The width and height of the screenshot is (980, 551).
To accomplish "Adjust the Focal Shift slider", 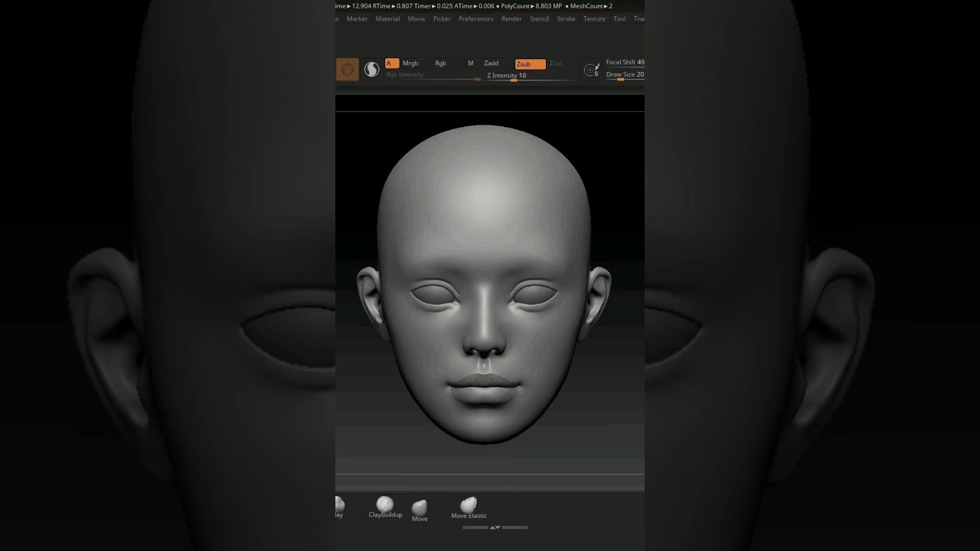I will click(x=625, y=63).
